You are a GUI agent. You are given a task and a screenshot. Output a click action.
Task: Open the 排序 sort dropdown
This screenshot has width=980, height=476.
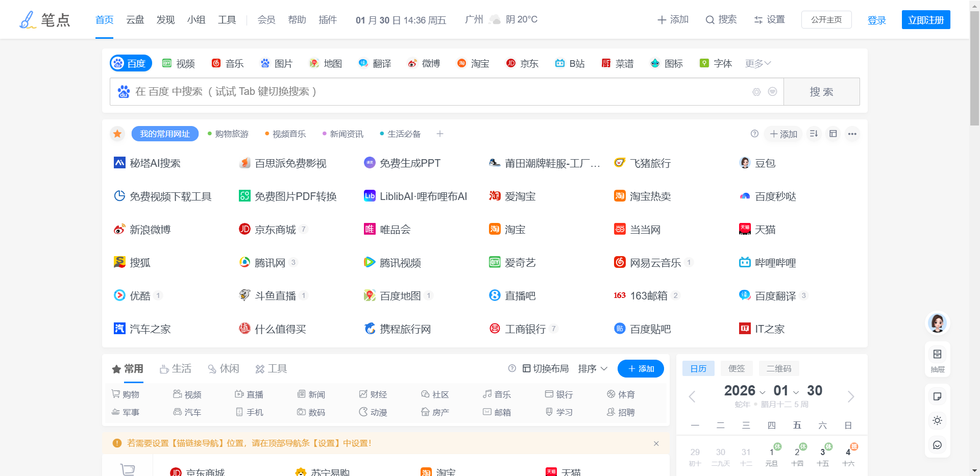click(593, 368)
